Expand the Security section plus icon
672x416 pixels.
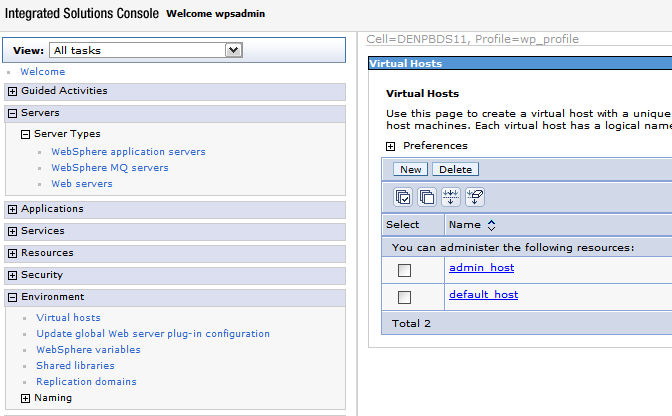click(12, 275)
